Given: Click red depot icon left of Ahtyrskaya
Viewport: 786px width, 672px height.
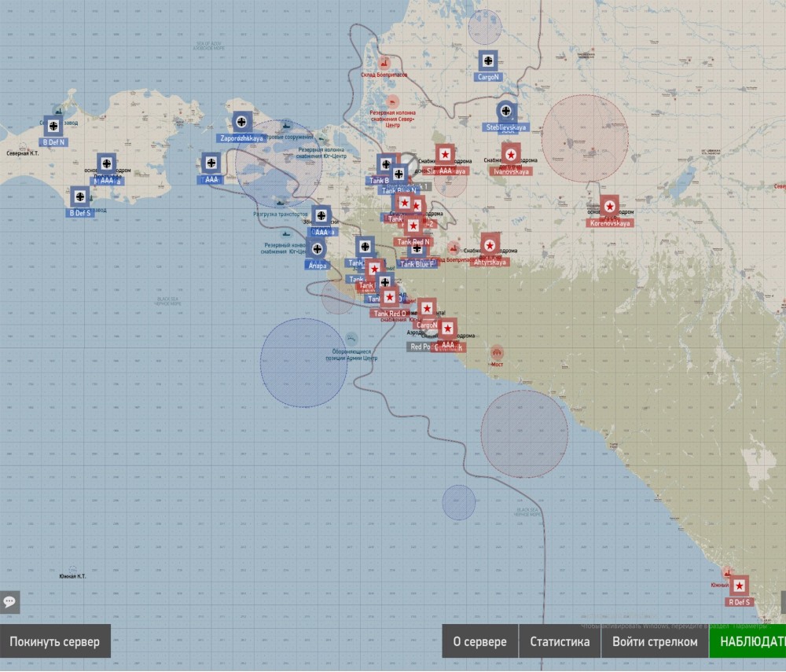Looking at the screenshot, I should click(x=454, y=248).
